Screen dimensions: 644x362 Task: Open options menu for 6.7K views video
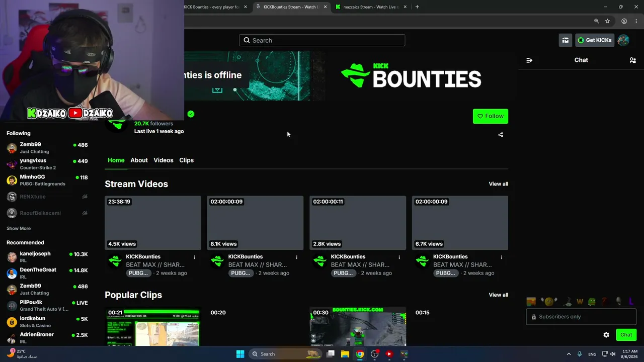[x=501, y=257]
